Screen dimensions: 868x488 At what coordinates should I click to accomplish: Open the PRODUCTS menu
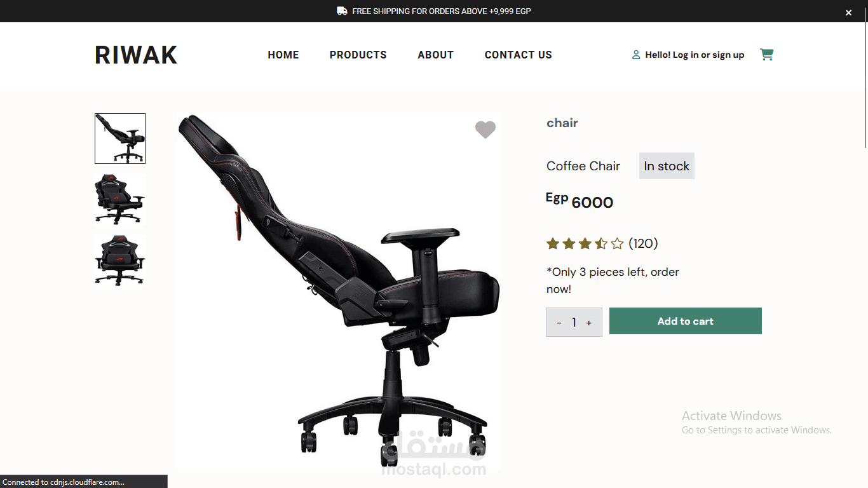(358, 55)
